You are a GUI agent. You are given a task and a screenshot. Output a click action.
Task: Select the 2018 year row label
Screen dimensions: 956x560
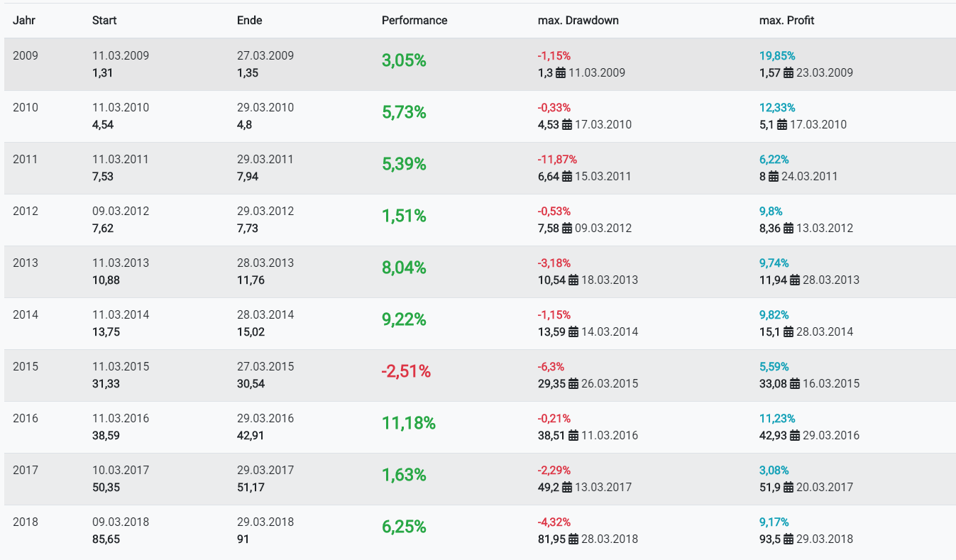click(26, 522)
